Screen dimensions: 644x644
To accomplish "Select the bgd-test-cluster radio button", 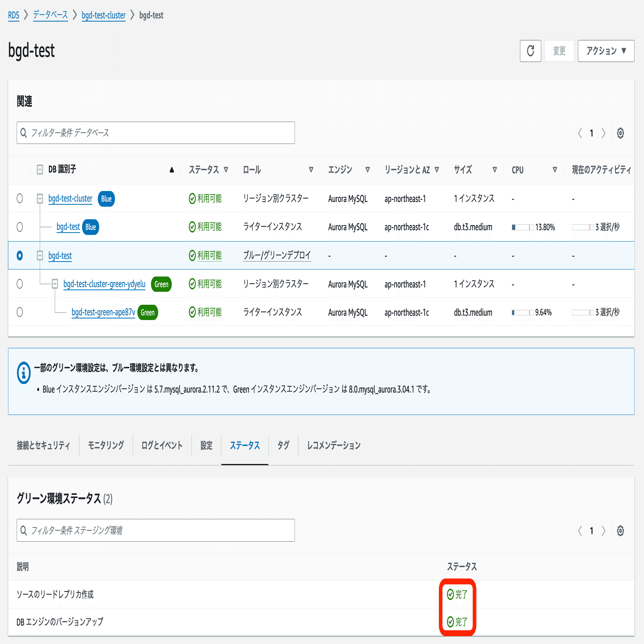I will [x=20, y=198].
